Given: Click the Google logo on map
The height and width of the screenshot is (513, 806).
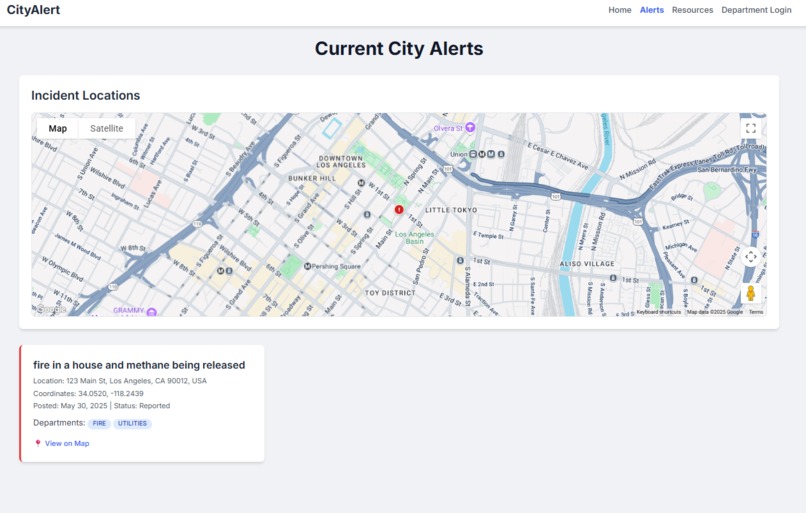Looking at the screenshot, I should point(51,309).
